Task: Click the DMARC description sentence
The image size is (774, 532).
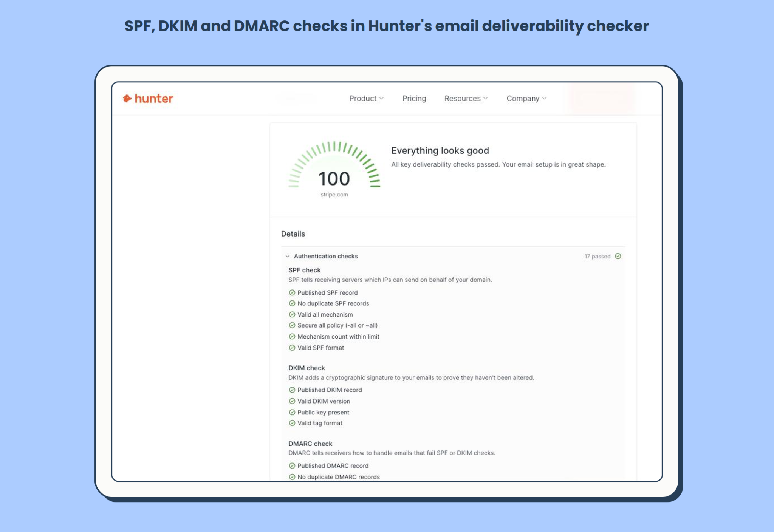Action: coord(392,453)
